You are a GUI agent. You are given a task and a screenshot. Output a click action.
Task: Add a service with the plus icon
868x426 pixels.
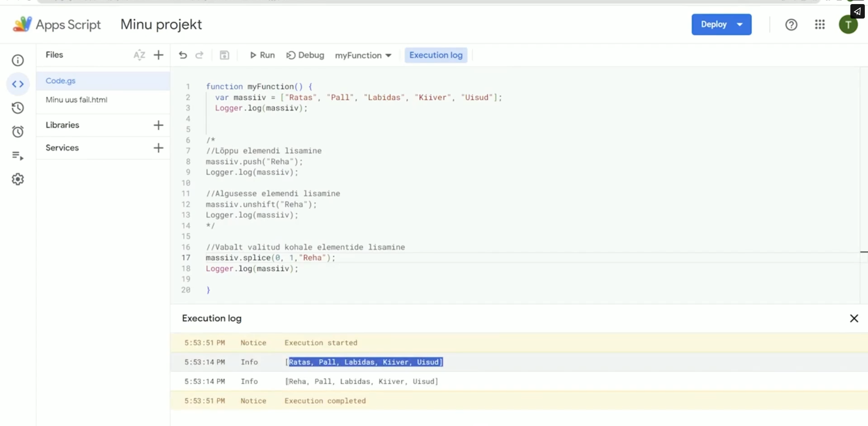coord(158,148)
